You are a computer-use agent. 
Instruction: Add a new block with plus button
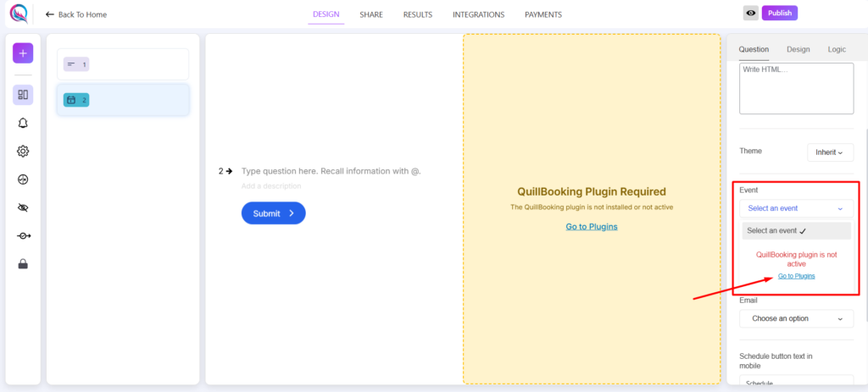click(23, 53)
